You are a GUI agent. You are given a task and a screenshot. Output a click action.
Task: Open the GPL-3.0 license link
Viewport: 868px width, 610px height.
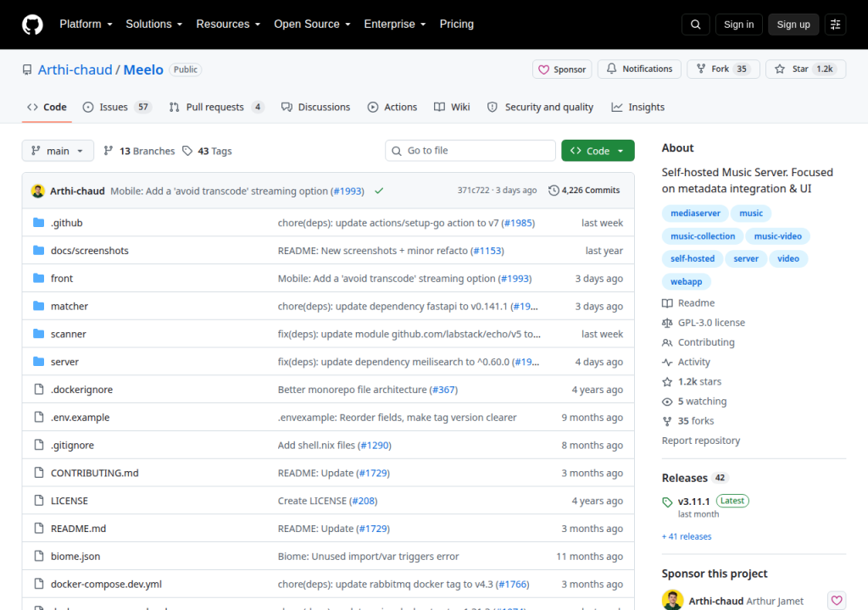point(704,323)
